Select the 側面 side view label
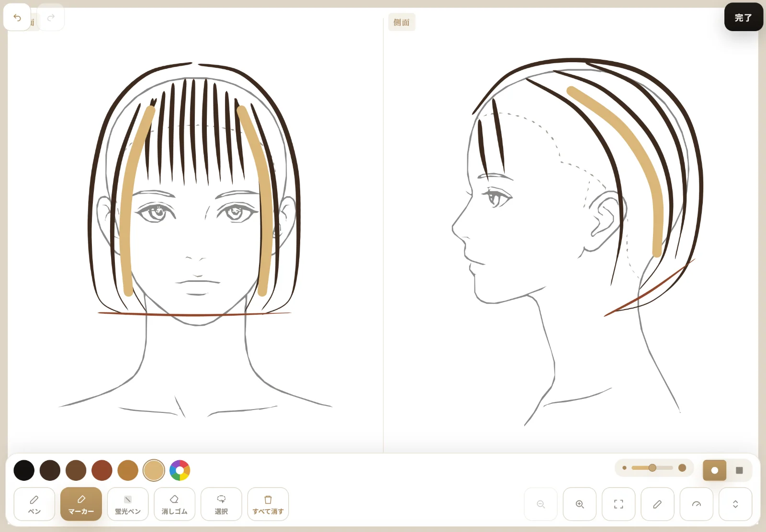 pyautogui.click(x=402, y=22)
